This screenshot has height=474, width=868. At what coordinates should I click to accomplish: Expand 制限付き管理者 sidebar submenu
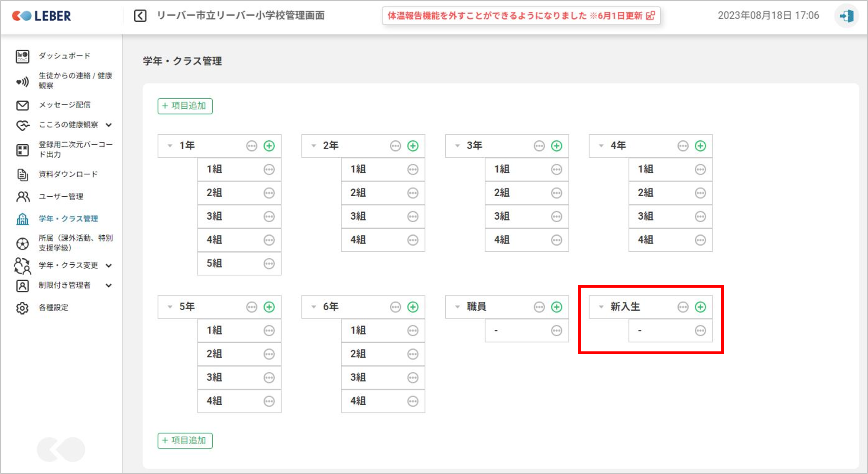tap(109, 285)
